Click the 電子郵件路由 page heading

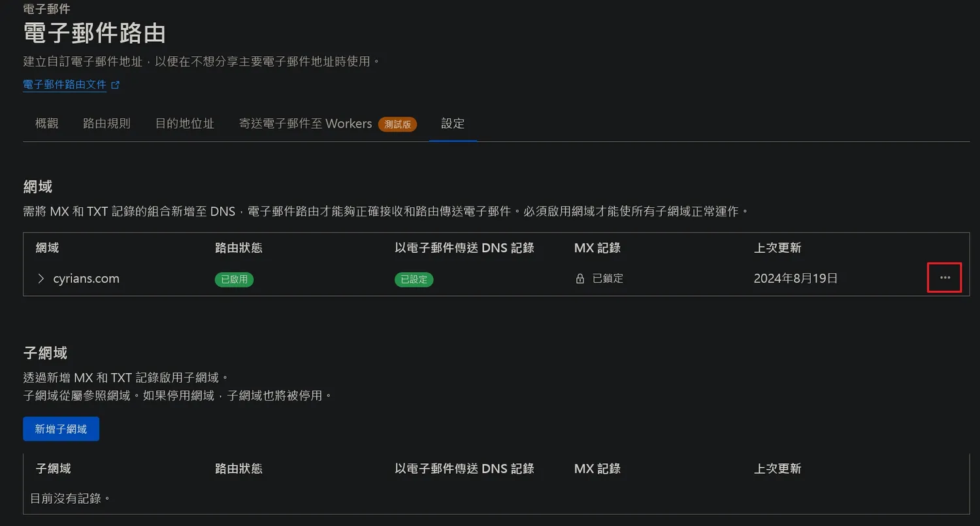94,33
